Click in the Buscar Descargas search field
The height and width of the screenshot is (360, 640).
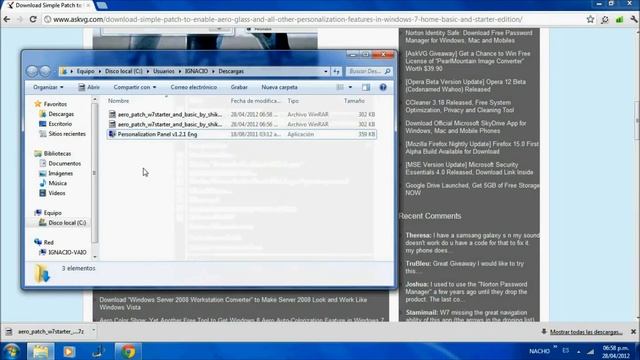(x=364, y=71)
